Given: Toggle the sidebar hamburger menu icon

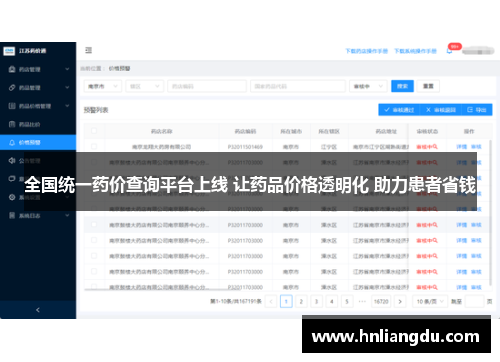Looking at the screenshot, I should click(x=88, y=50).
